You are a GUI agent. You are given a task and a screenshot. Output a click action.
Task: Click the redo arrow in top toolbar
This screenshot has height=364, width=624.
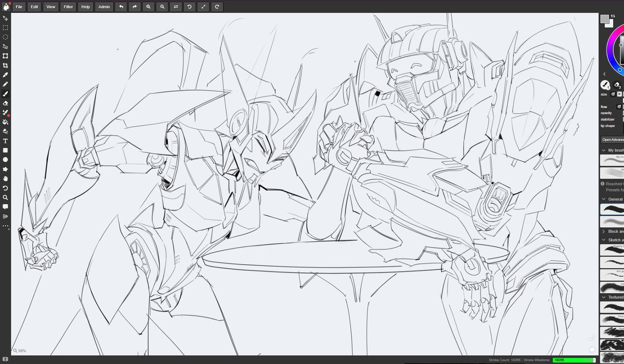tap(135, 7)
